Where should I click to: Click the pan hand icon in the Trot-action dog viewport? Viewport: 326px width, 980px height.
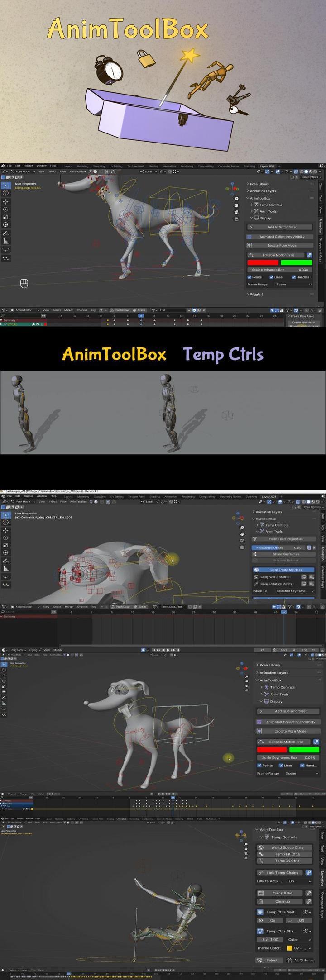click(x=236, y=205)
